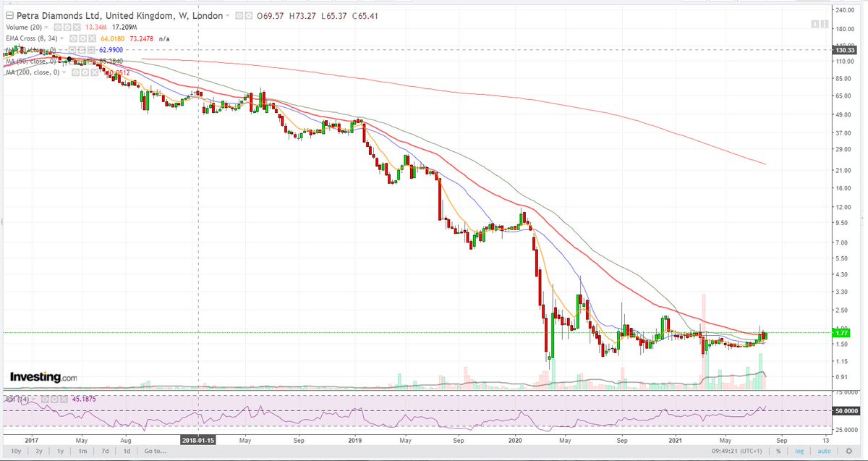Expand the Volume (20) indicator dropdown arrow
This screenshot has width=868, height=461.
(46, 28)
